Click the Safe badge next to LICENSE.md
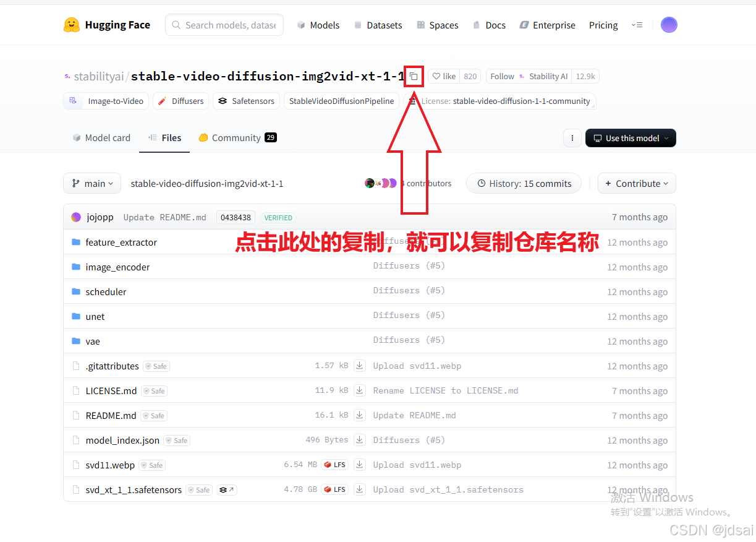This screenshot has width=756, height=542. coord(155,391)
